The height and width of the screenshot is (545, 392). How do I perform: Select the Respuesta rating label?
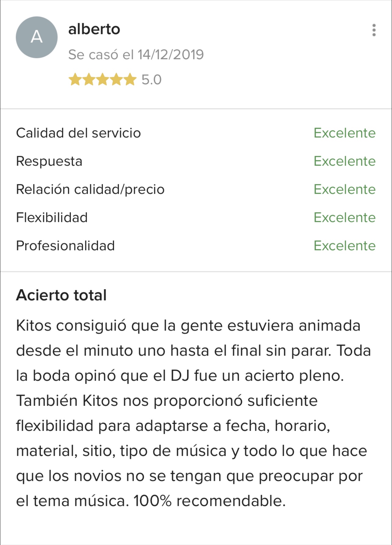(49, 161)
